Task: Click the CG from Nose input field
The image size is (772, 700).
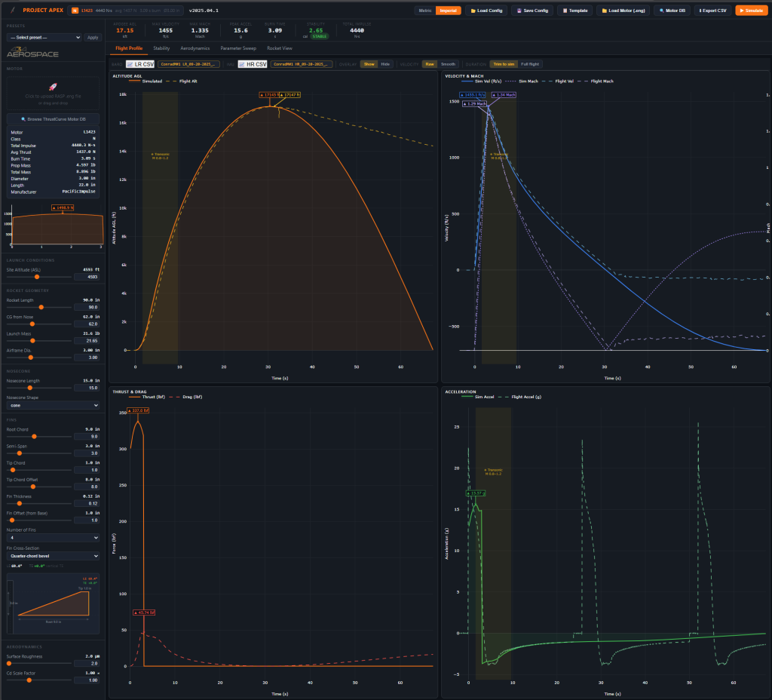Action: [x=87, y=324]
